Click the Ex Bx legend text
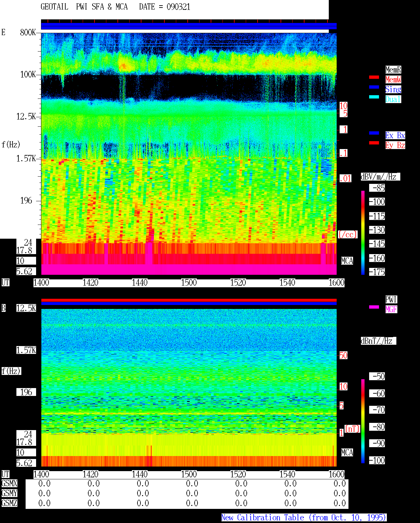Screen dimensions: 420x523 [395, 135]
